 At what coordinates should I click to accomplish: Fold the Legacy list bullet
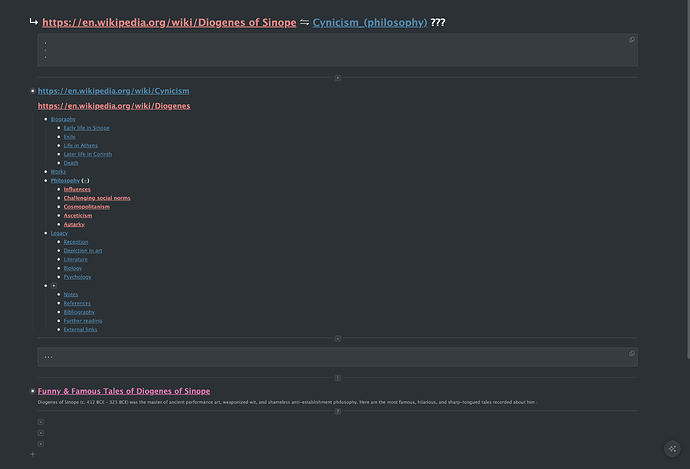point(46,233)
